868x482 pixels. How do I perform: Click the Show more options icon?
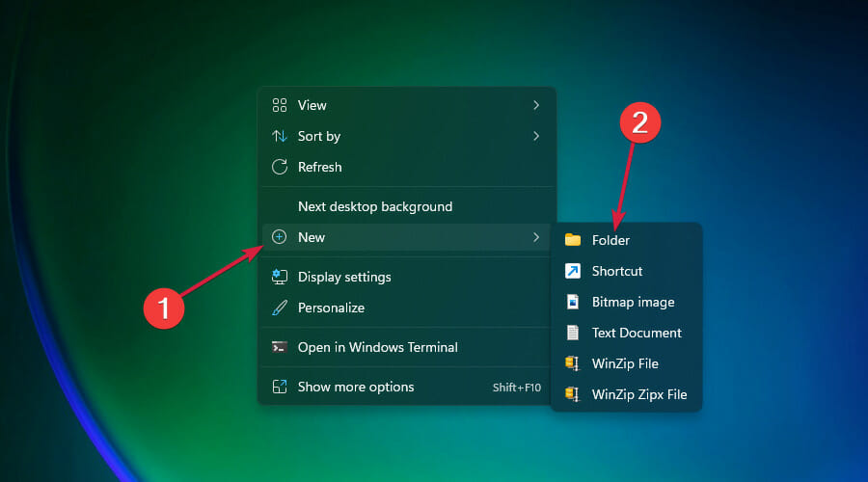tap(280, 387)
